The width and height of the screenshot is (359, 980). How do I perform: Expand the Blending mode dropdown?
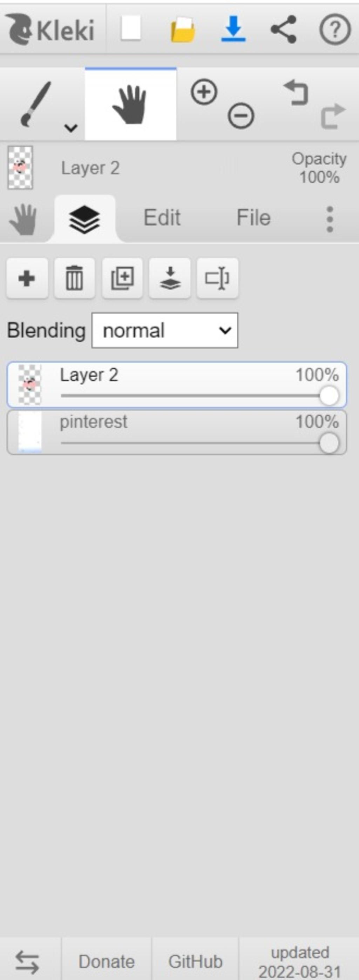165,330
